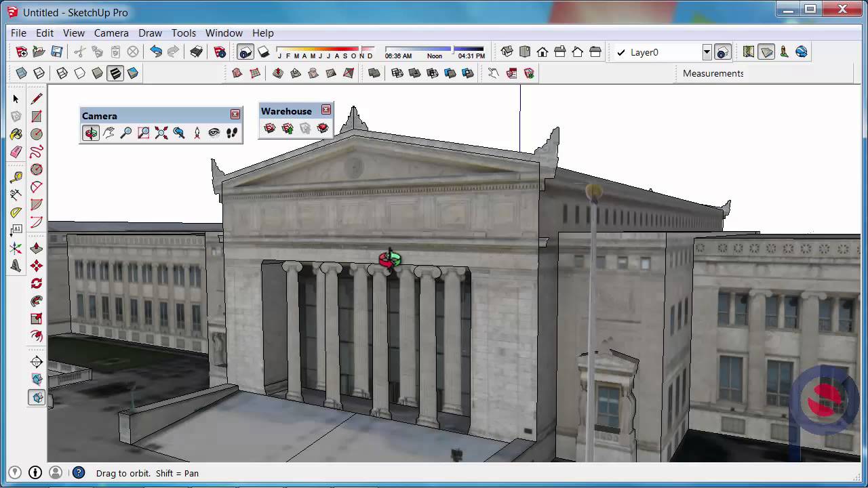The width and height of the screenshot is (868, 488).
Task: Pick the Line pencil tool
Action: pyautogui.click(x=37, y=99)
